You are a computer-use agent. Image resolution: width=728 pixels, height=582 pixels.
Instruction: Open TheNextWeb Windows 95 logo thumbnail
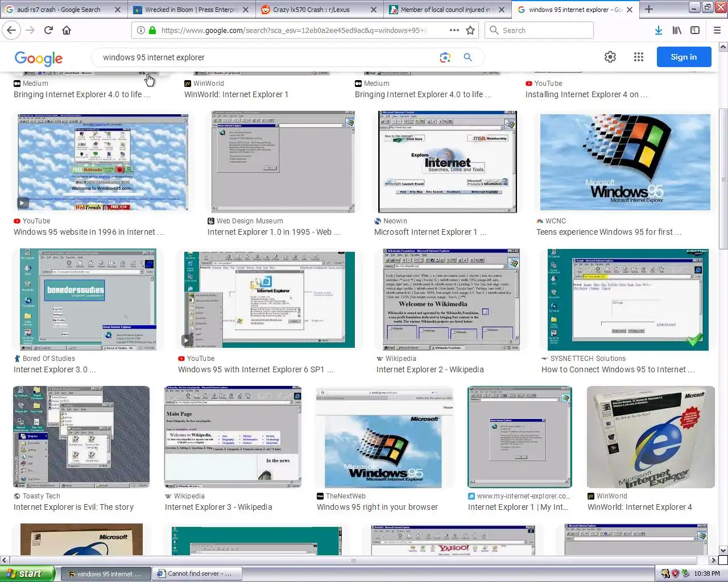coord(385,437)
